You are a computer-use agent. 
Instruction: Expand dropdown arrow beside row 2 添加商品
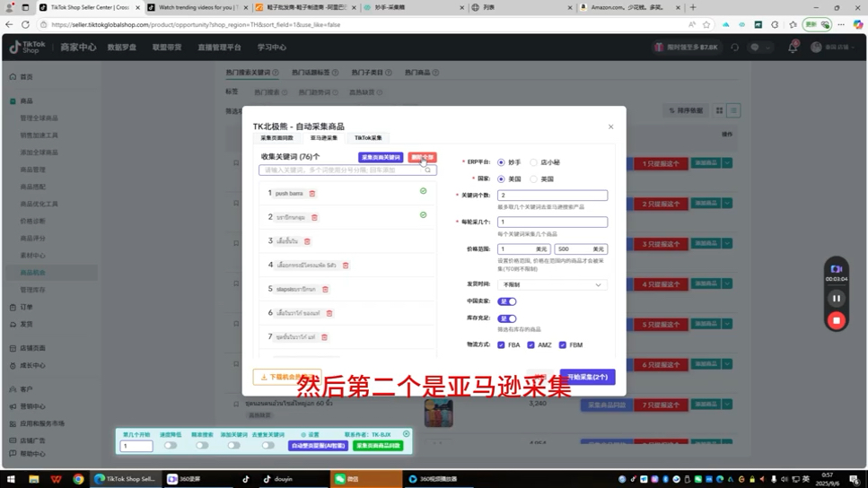(727, 204)
